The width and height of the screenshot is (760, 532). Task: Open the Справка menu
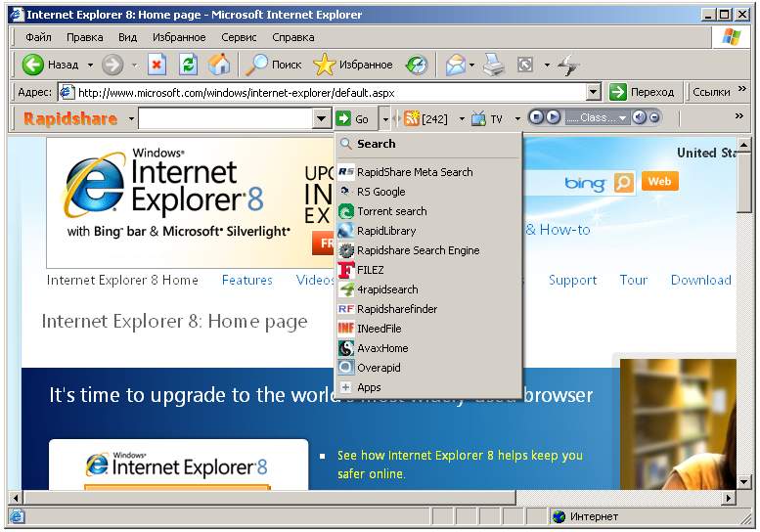click(292, 37)
